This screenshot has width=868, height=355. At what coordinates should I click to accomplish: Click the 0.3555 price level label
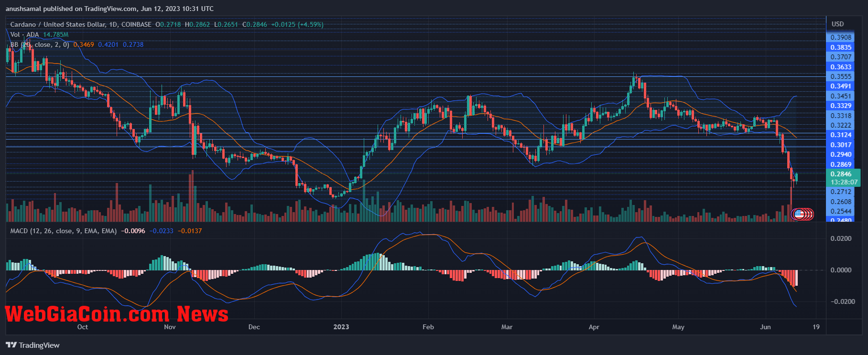[841, 76]
